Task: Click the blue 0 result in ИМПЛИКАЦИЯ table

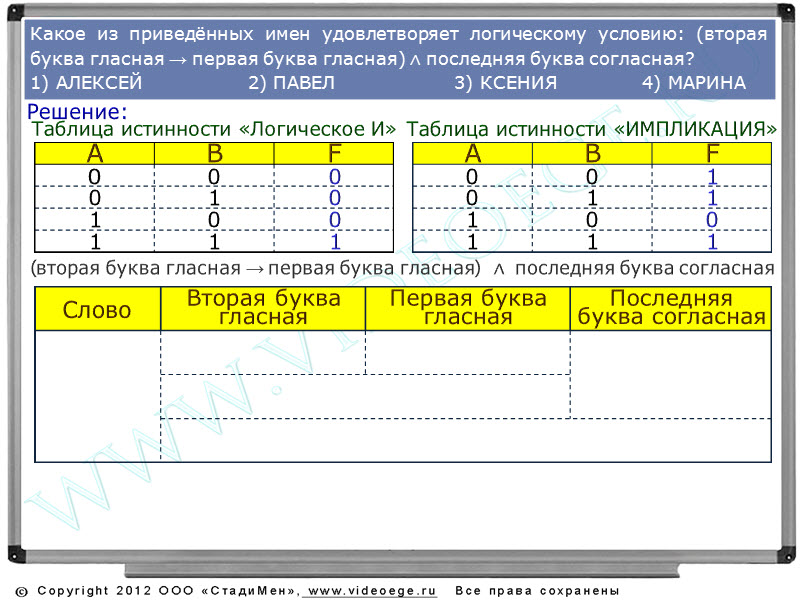Action: [x=712, y=220]
